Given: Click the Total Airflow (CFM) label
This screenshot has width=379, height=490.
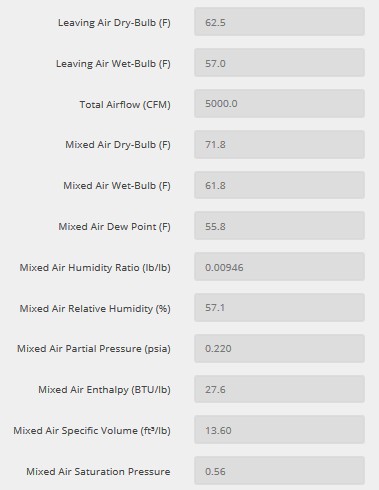Looking at the screenshot, I should click(125, 105).
